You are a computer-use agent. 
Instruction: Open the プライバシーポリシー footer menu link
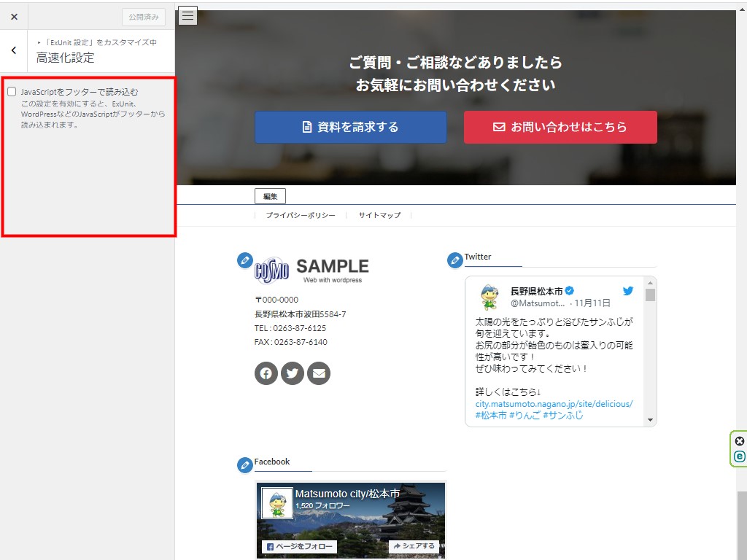click(x=301, y=216)
